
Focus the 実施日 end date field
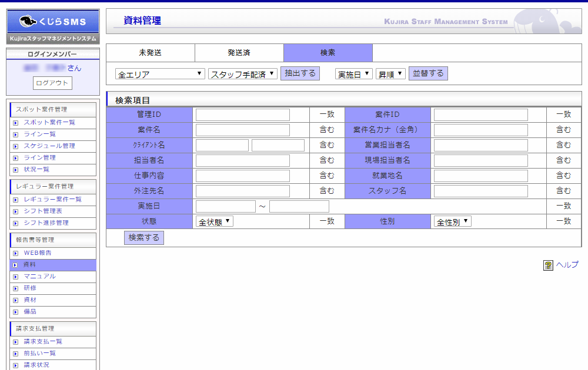tap(299, 206)
